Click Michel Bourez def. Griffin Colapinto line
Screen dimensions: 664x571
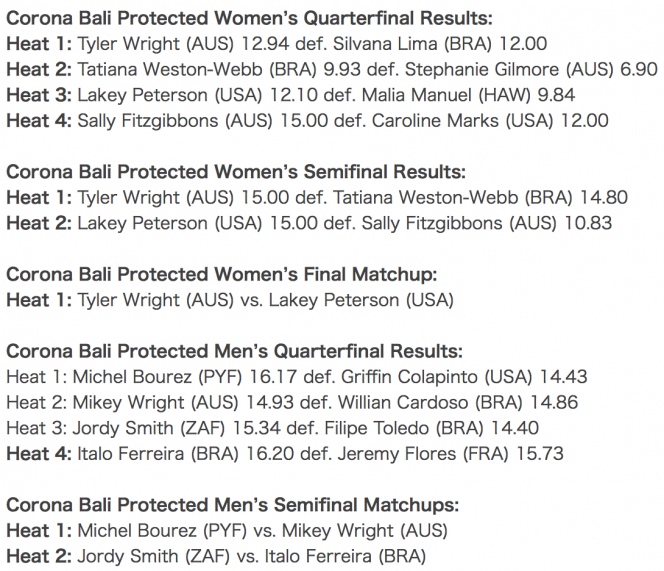297,377
